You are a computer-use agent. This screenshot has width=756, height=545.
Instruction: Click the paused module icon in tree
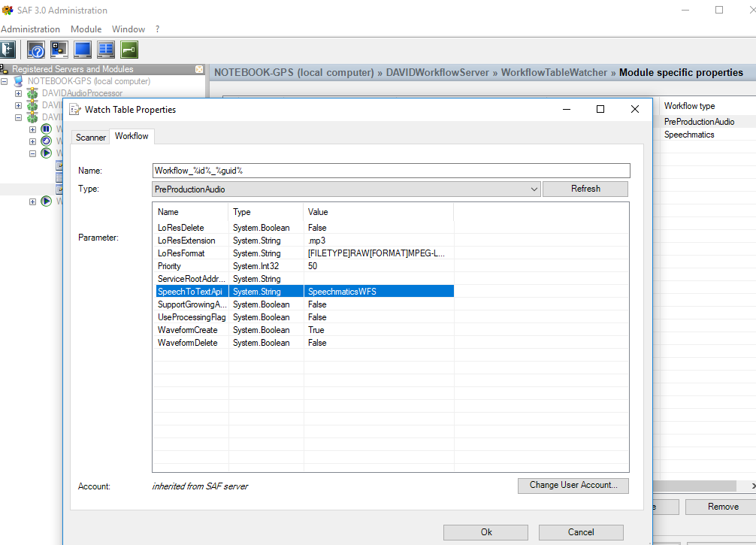[46, 129]
